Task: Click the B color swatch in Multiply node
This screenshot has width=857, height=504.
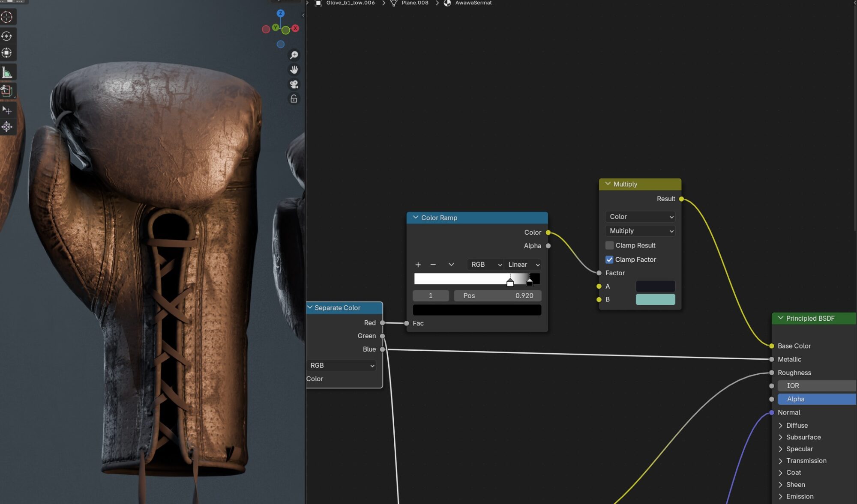Action: [x=655, y=299]
